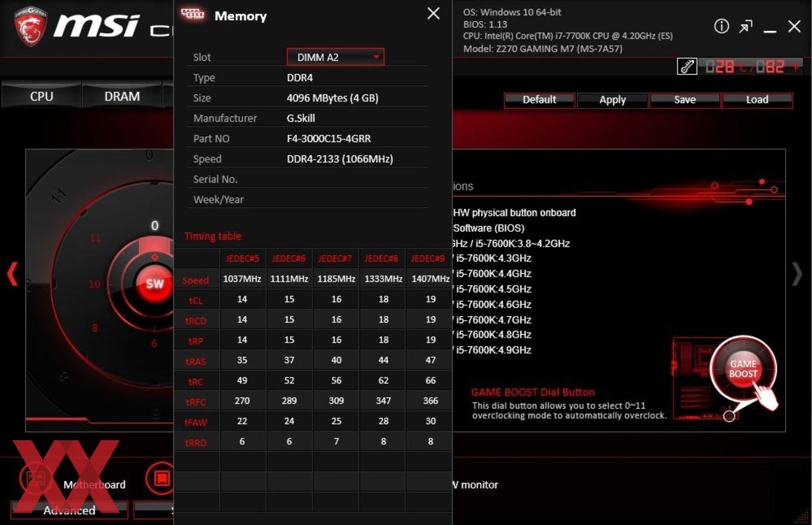Image resolution: width=812 pixels, height=525 pixels.
Task: Open the Slot dropdown showing DIMM A2
Action: point(336,57)
